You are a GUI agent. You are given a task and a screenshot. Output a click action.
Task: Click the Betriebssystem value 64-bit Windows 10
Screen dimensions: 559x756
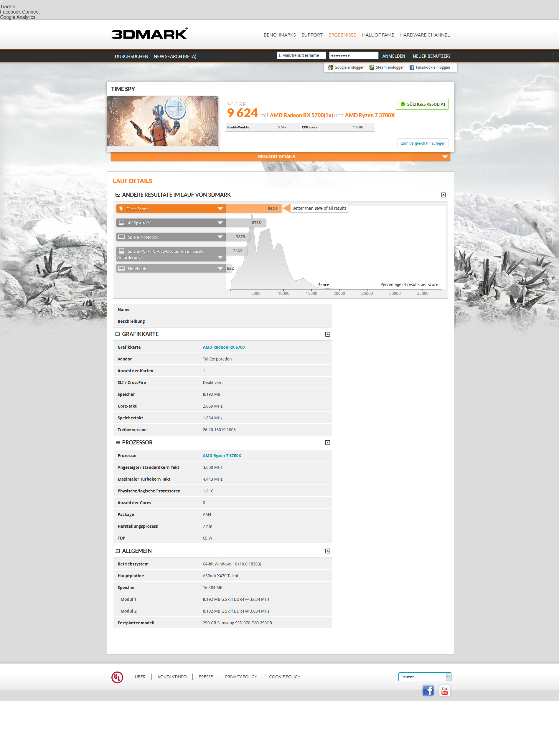click(232, 564)
